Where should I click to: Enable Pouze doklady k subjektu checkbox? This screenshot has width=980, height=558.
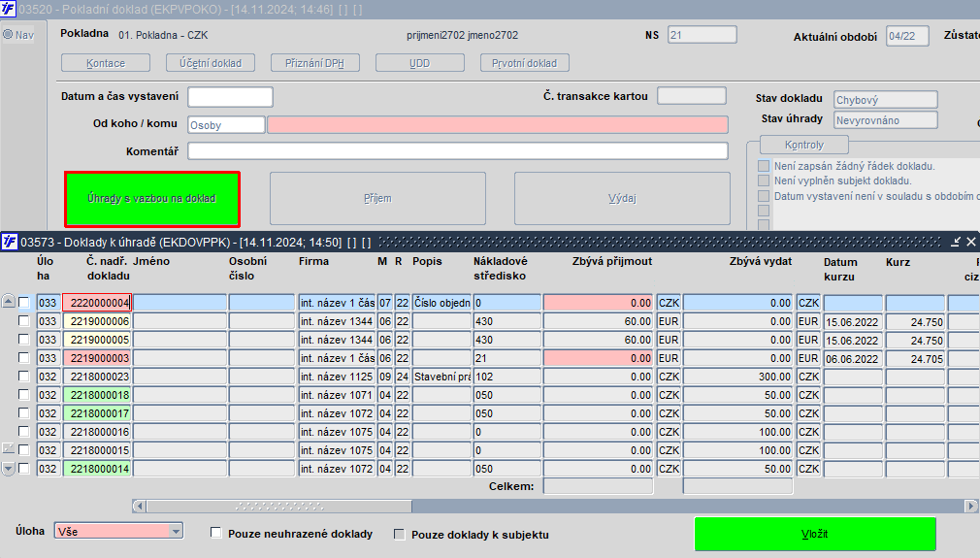[400, 535]
